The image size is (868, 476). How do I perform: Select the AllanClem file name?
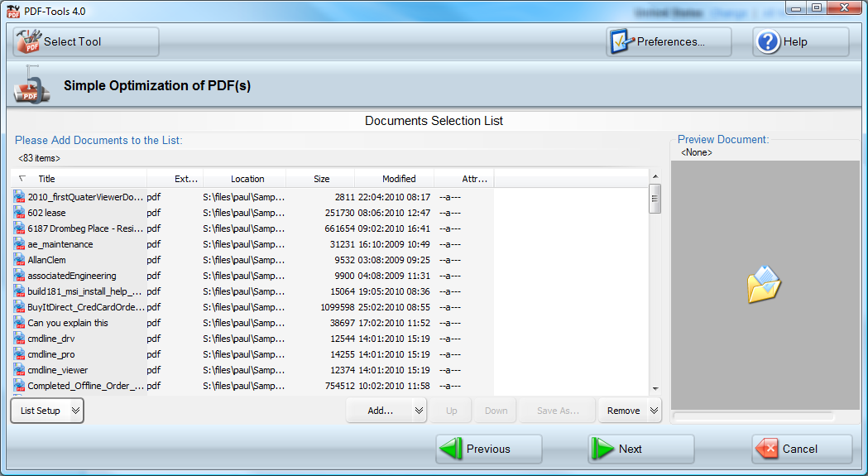tap(46, 260)
